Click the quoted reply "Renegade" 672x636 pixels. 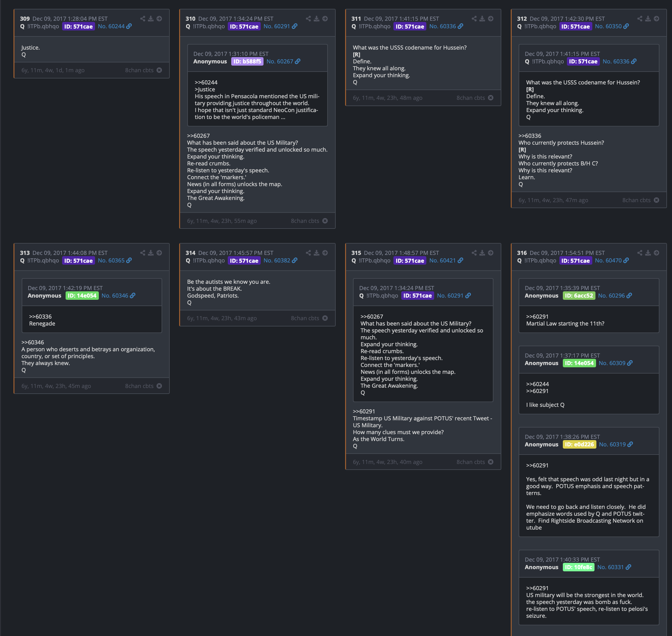42,323
